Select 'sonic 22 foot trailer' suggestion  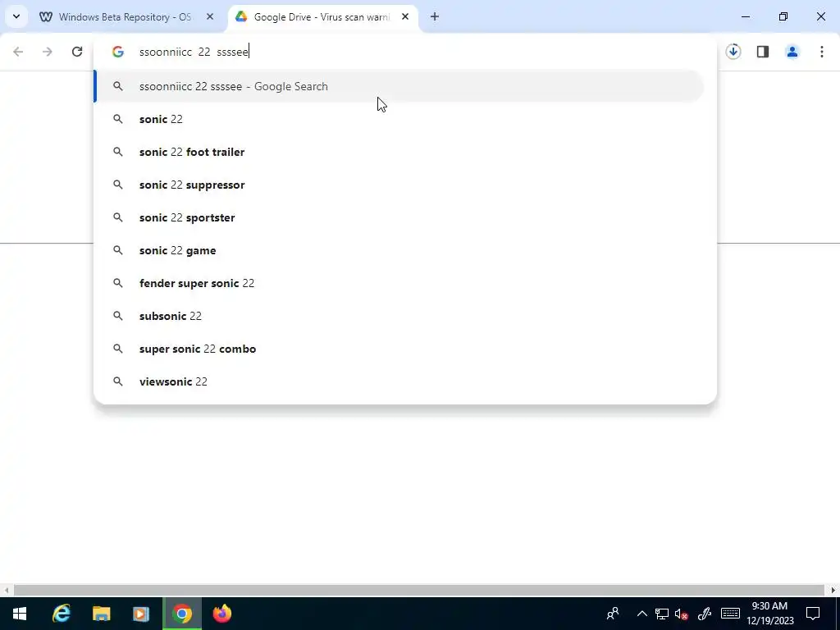point(399,152)
